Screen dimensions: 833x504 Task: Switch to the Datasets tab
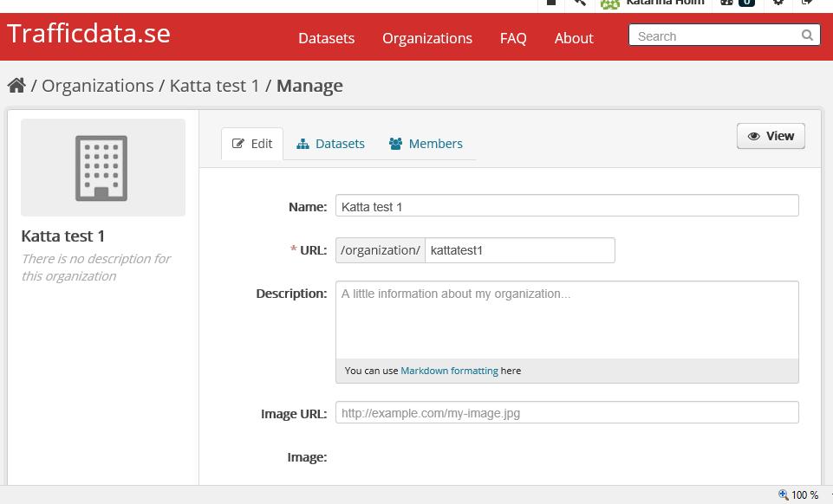pos(330,144)
